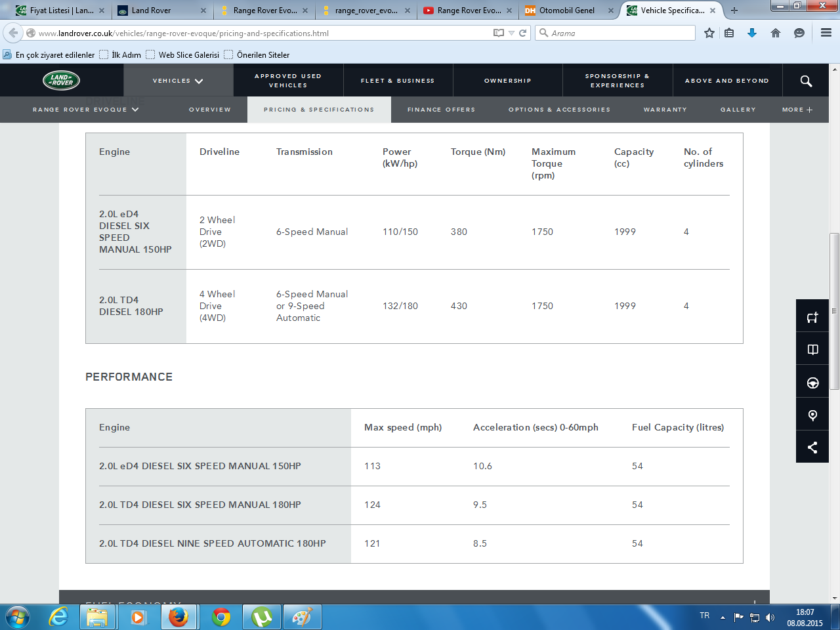Show bookmarks list icon in Firefox toolbar

pyautogui.click(x=729, y=33)
